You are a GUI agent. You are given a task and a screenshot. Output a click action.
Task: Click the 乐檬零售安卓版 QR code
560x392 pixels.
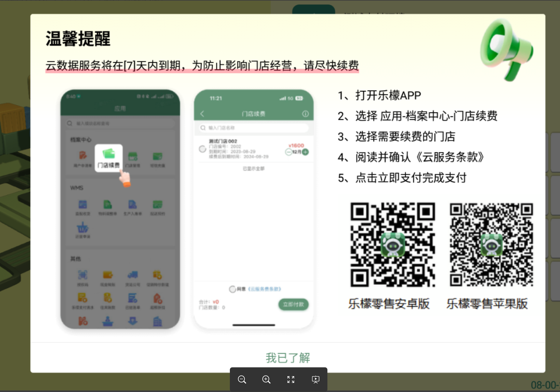pyautogui.click(x=393, y=245)
